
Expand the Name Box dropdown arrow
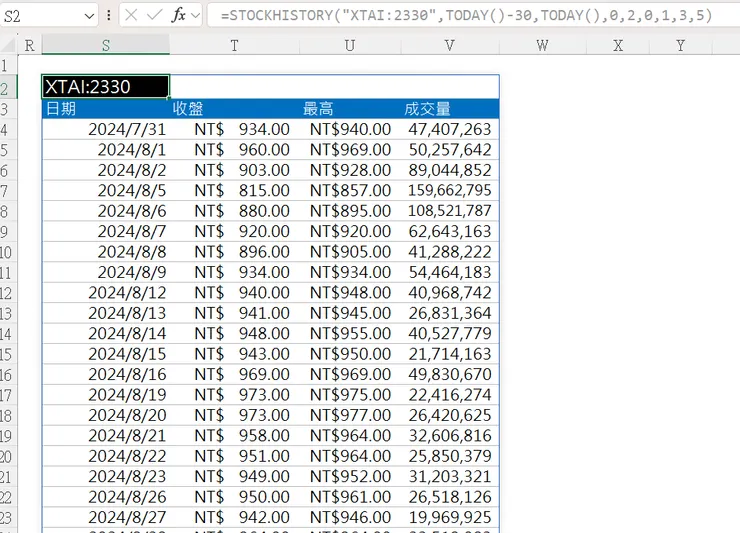(x=89, y=17)
